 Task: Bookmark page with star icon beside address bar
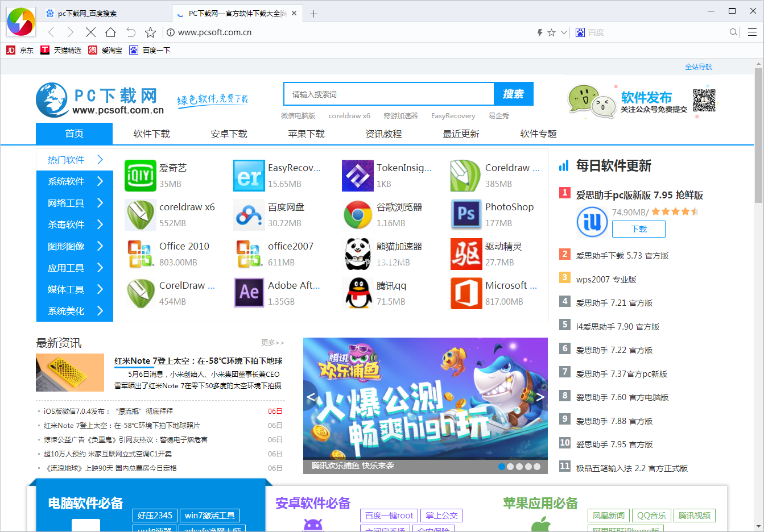coord(150,32)
